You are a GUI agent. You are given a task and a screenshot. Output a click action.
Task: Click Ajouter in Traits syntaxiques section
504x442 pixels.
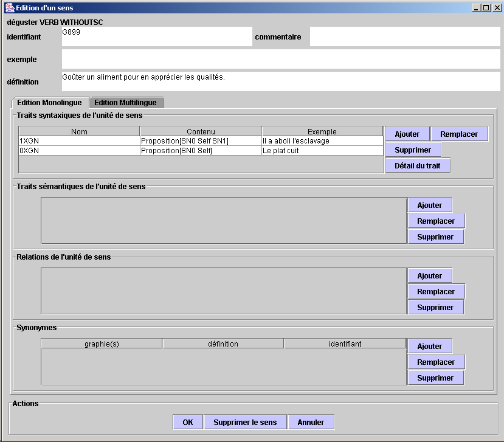(x=407, y=134)
